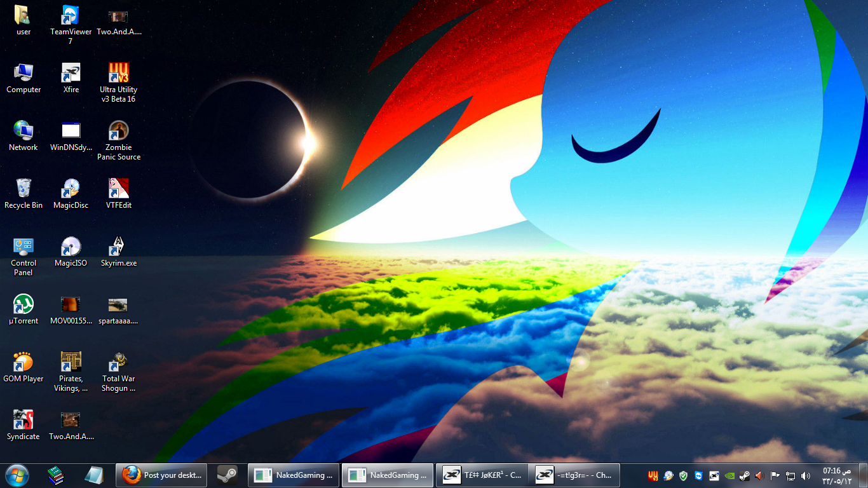Select the Total War Shogun shortcut
Screen dimensions: 868x488
[118, 372]
